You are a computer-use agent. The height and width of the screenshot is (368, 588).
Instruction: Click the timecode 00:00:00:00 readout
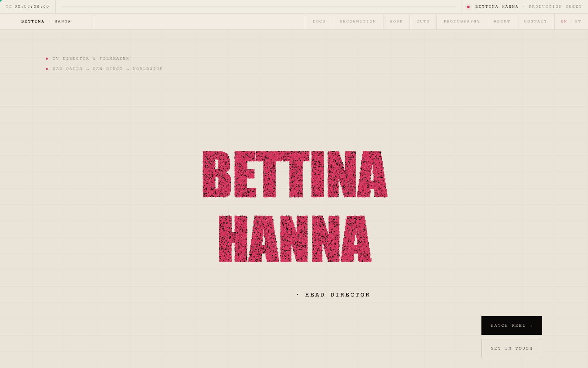pos(32,7)
